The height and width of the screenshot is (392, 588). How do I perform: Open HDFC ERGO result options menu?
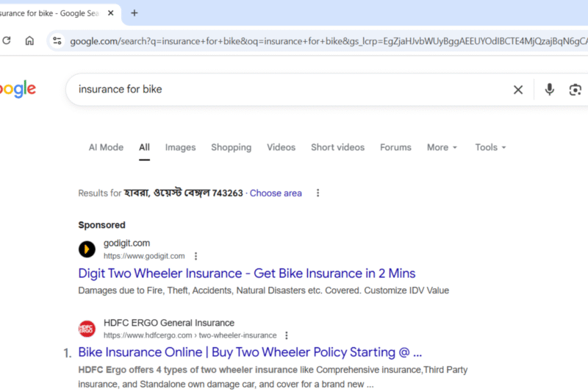(287, 335)
